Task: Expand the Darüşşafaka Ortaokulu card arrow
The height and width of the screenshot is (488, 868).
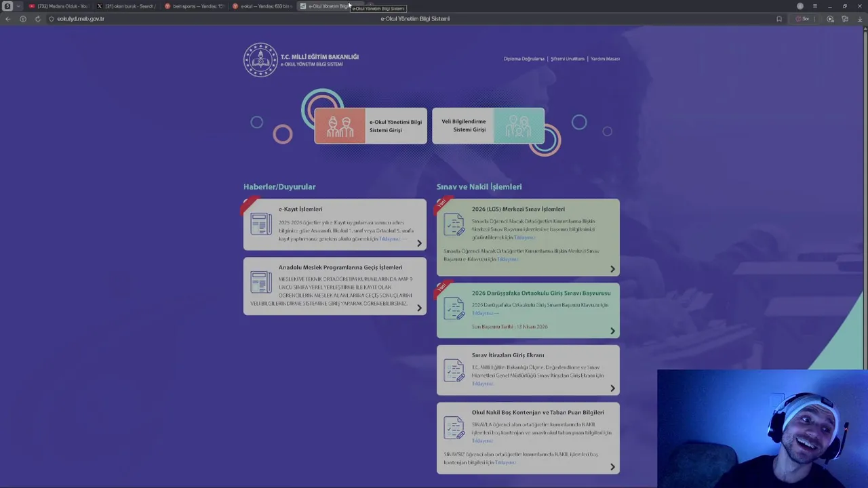Action: 612,331
